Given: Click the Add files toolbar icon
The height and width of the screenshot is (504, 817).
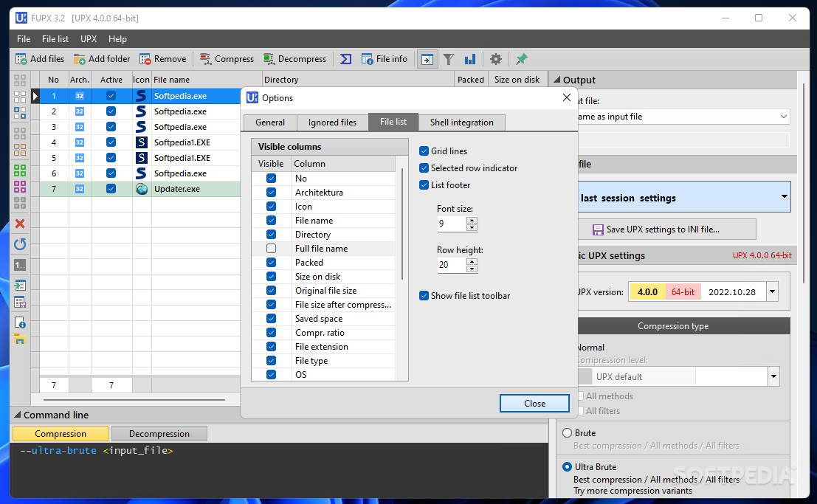Looking at the screenshot, I should (21, 60).
